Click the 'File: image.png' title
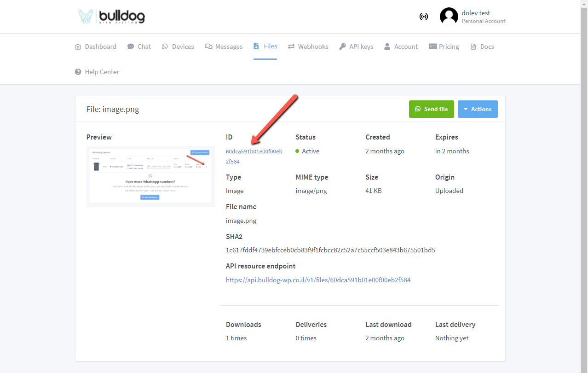This screenshot has height=373, width=588. pos(113,109)
